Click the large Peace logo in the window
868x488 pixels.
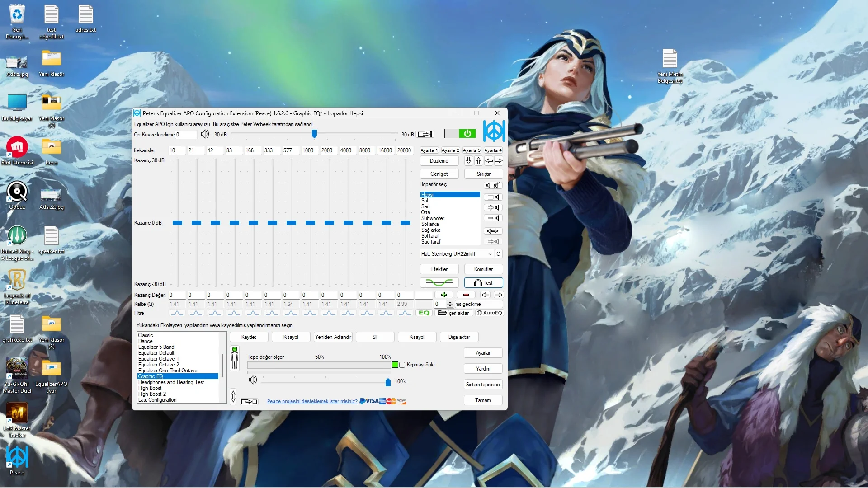[494, 131]
